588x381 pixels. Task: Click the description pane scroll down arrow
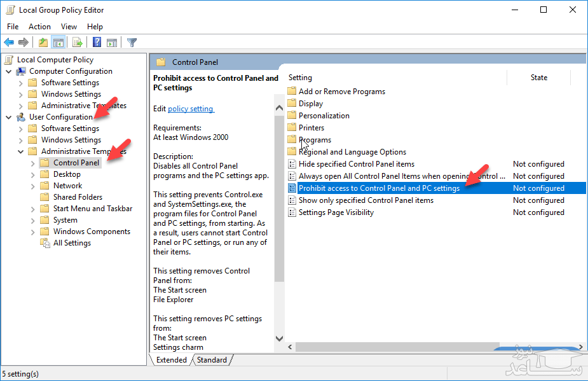pos(279,339)
